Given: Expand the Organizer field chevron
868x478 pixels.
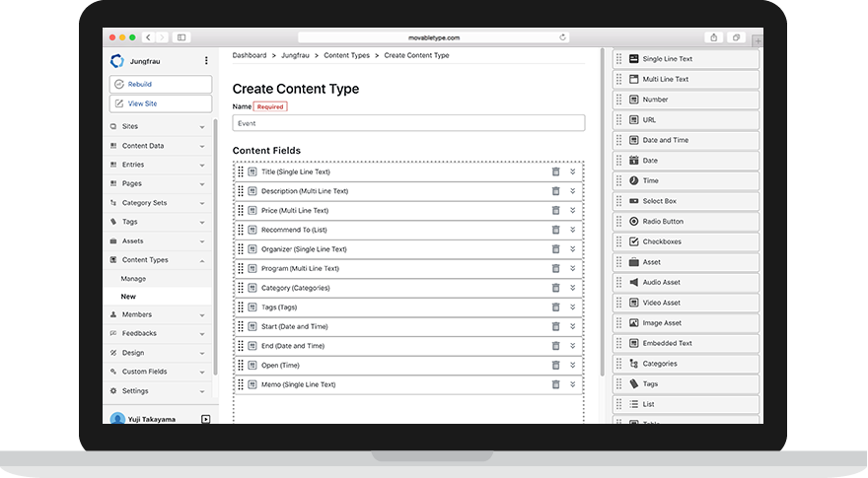Looking at the screenshot, I should pos(573,249).
